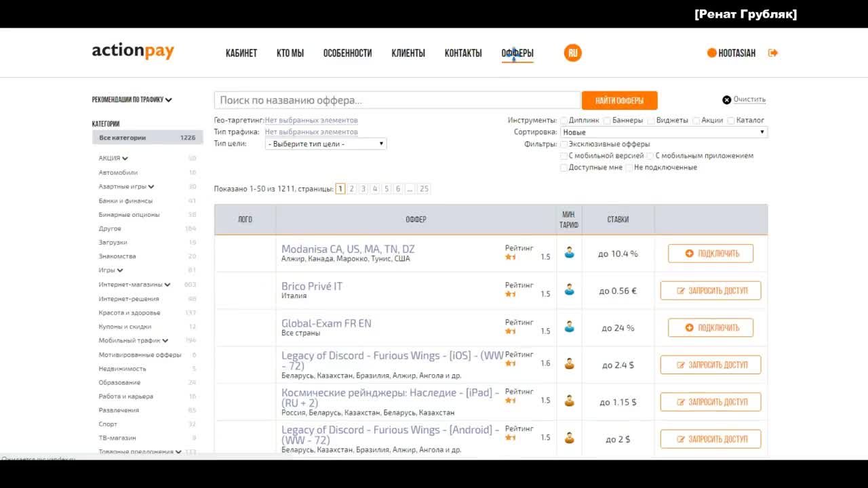Open the Brico Privé IT offer link
868x488 pixels.
click(x=312, y=286)
